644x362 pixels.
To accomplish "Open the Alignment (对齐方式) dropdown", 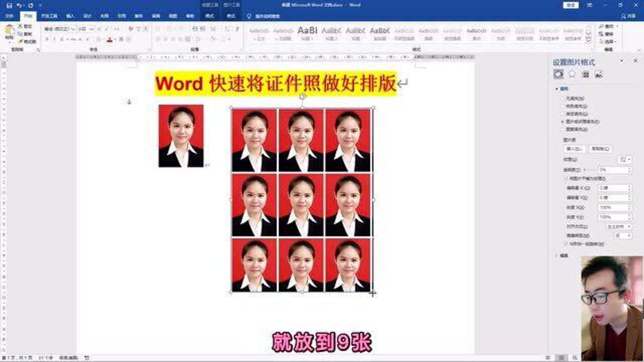I will pyautogui.click(x=618, y=226).
